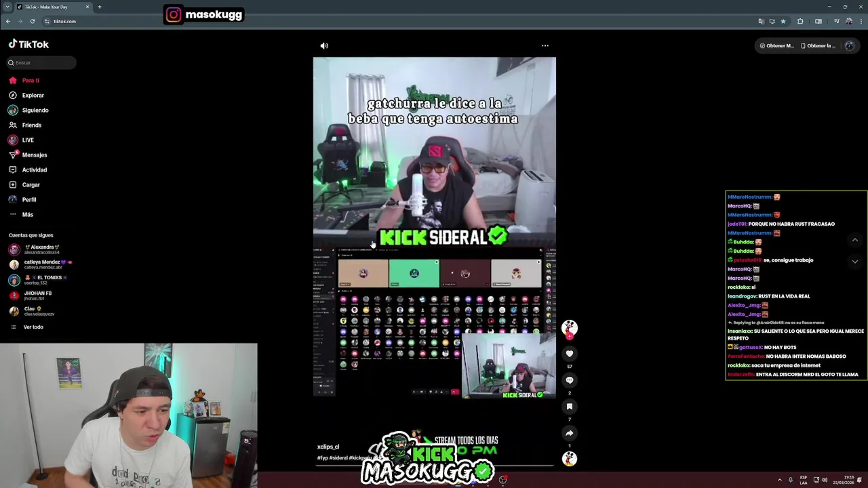Open the Chrome profile avatar
868x488 pixels.
(848, 21)
